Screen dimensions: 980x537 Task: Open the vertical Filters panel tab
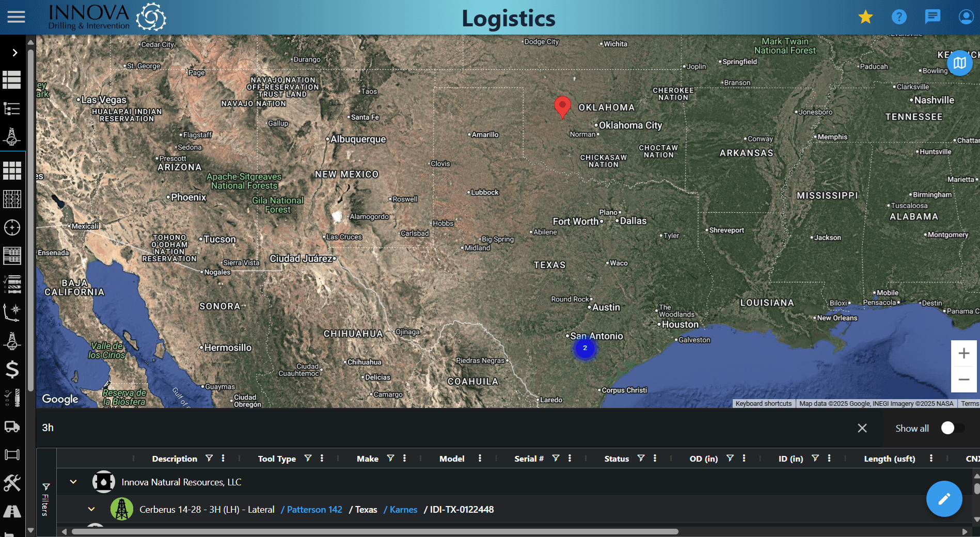click(x=45, y=500)
